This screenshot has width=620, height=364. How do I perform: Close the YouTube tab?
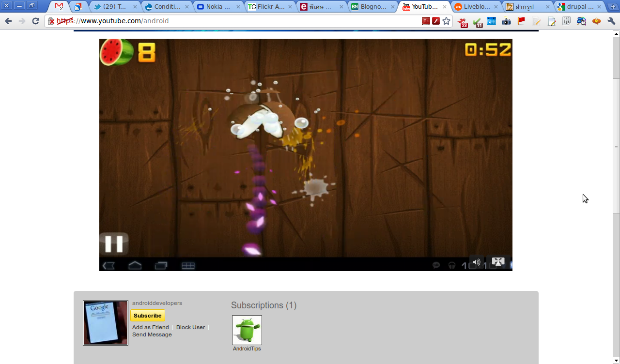(x=444, y=7)
